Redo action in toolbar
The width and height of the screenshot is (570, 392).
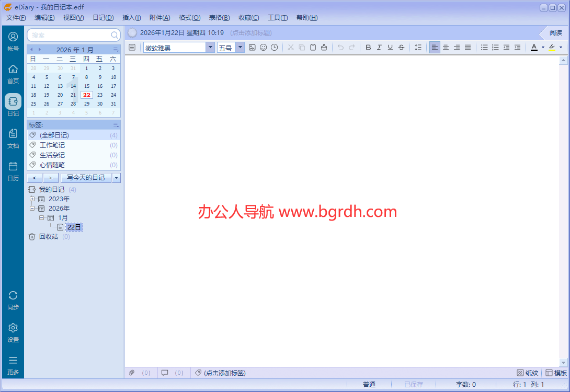point(351,47)
